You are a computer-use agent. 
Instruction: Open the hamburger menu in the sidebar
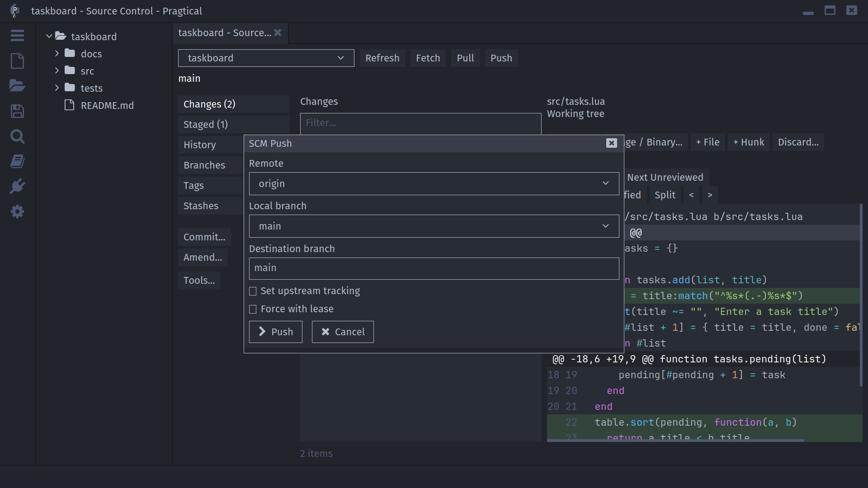(x=17, y=36)
